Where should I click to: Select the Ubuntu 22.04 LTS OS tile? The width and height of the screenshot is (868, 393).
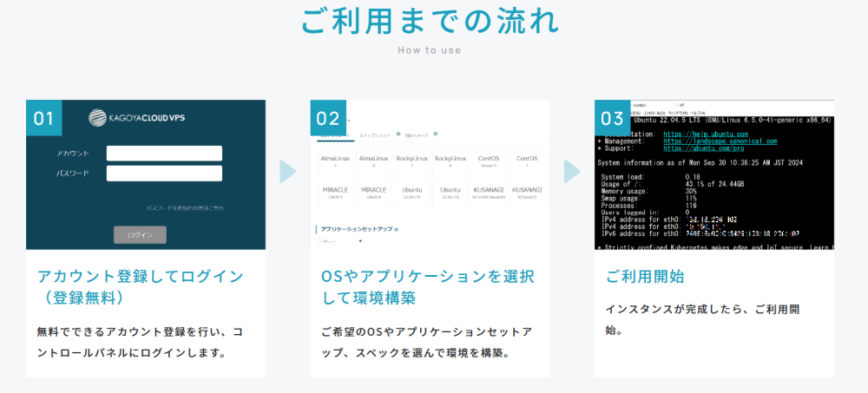tap(411, 192)
